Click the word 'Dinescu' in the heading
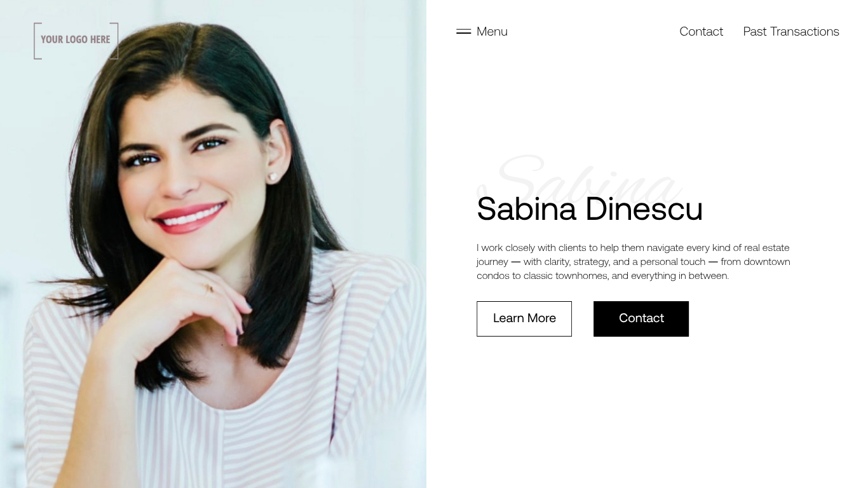The width and height of the screenshot is (868, 488). 644,208
